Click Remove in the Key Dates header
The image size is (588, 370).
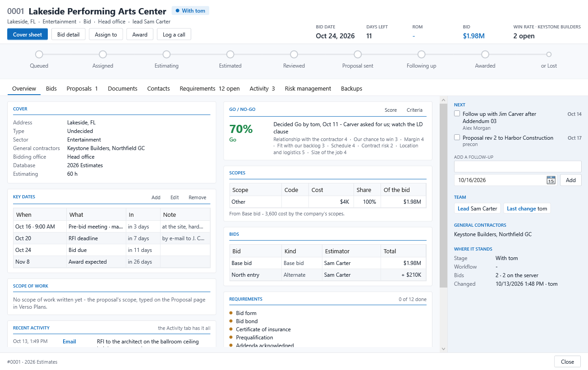[x=198, y=197]
